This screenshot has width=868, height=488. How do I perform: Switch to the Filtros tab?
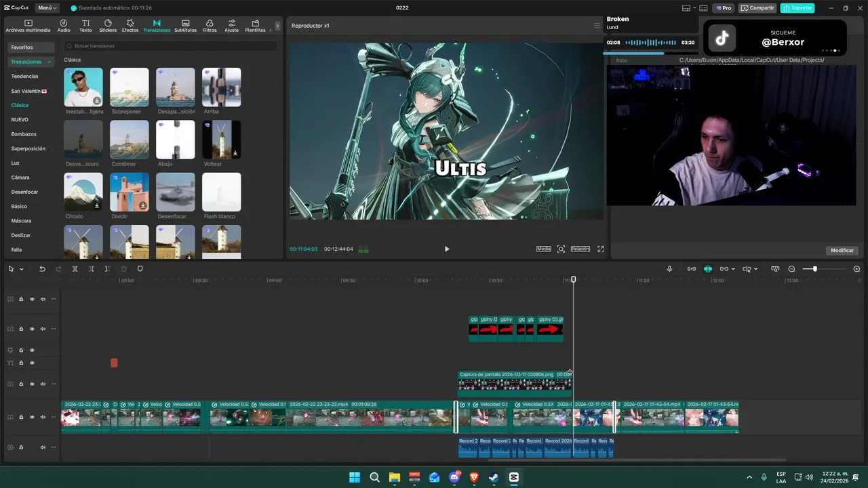210,26
